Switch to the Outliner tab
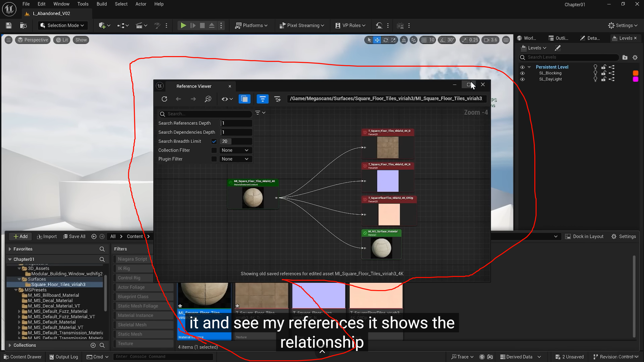This screenshot has height=362, width=644. point(558,38)
